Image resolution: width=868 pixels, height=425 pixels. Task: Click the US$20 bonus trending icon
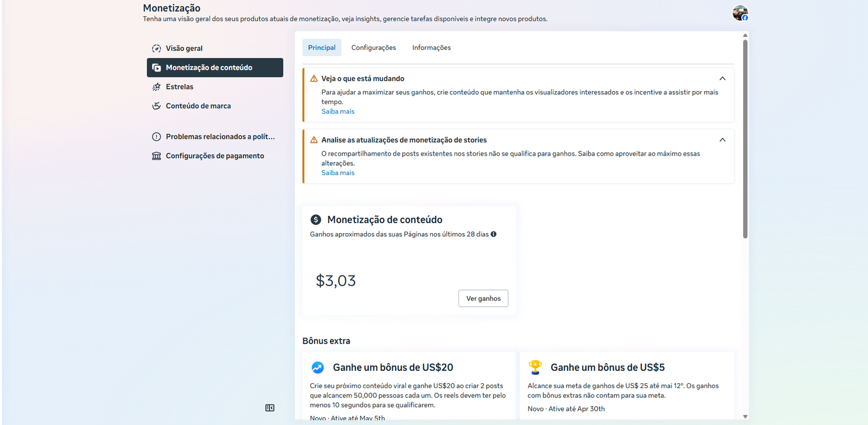(x=317, y=368)
